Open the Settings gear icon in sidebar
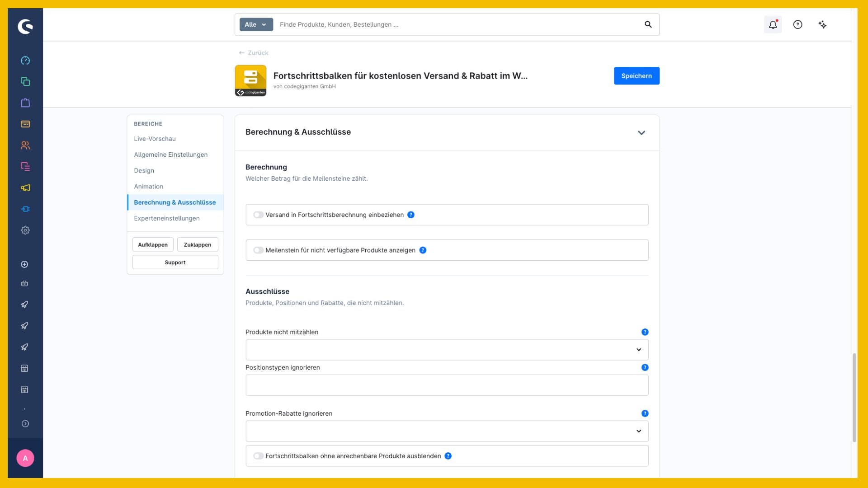Image resolution: width=868 pixels, height=488 pixels. tap(25, 230)
